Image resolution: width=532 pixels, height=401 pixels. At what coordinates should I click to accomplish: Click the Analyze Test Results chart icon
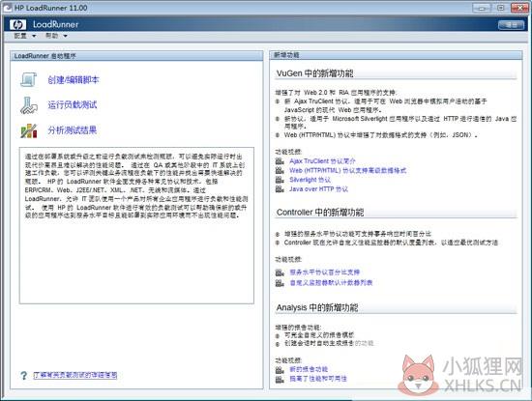point(28,130)
